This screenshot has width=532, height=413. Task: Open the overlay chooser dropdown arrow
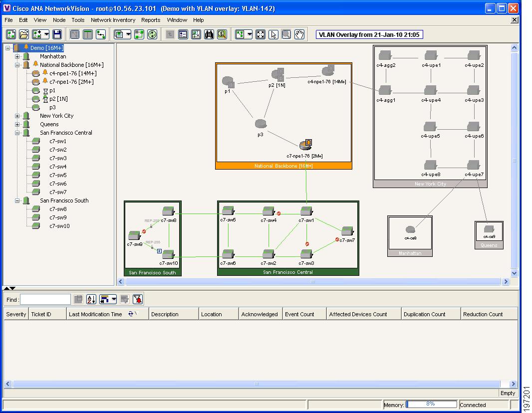coord(128,34)
